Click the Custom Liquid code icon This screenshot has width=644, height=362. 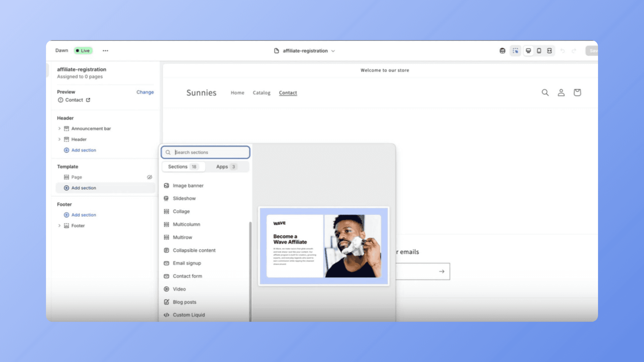(x=166, y=315)
